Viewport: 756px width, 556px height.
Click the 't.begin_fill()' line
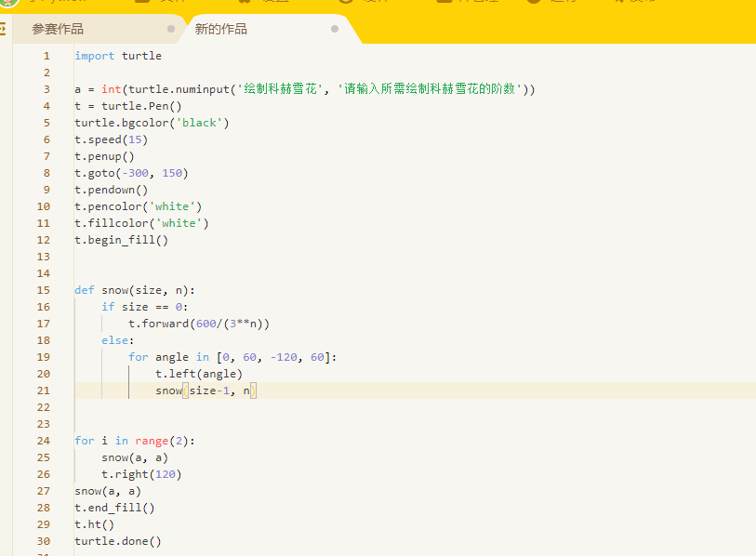click(122, 240)
